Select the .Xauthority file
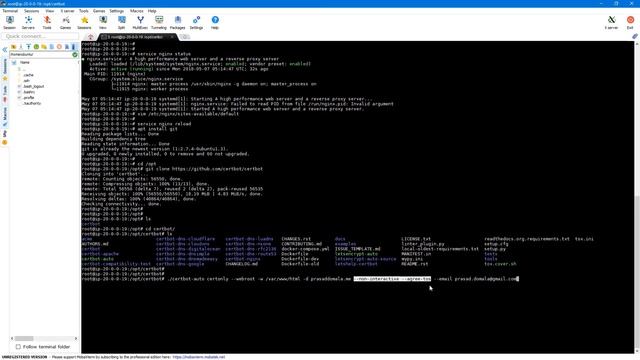Viewport: 640px width, 360px height. pyautogui.click(x=32, y=104)
